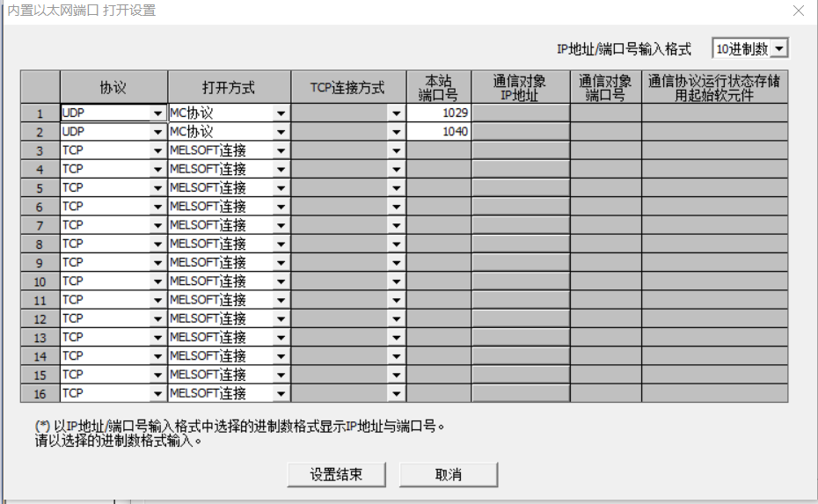Close the Ethernet port open settings dialog
Screen dimensions: 818x504
(x=798, y=11)
